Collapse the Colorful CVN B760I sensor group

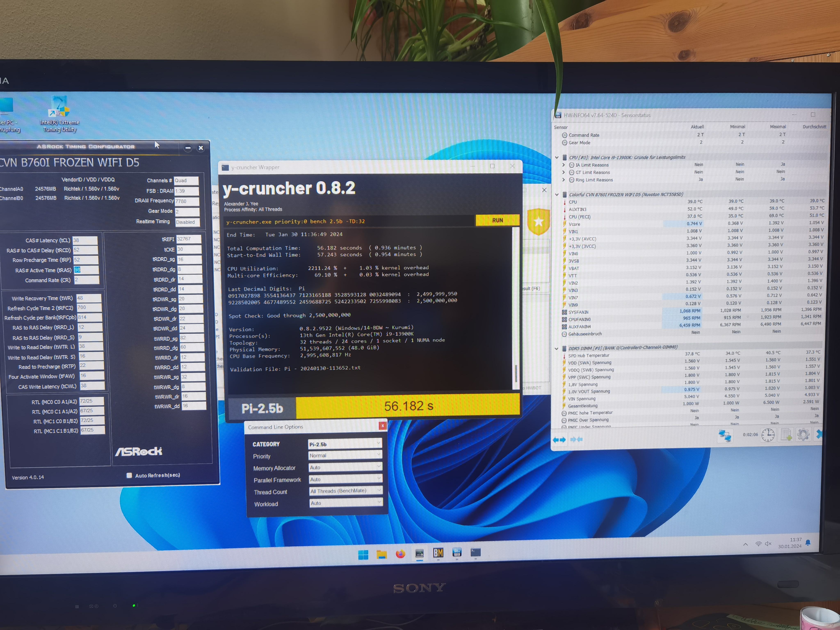pos(557,194)
